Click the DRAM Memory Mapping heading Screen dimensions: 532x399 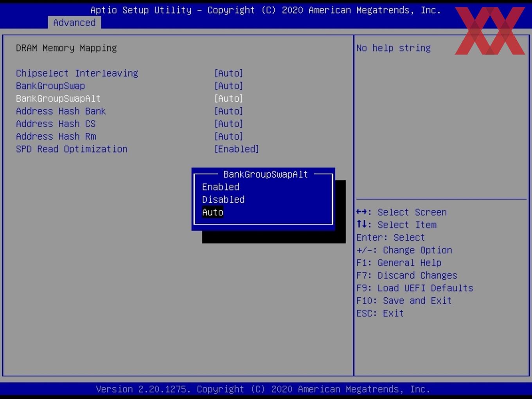[x=66, y=48]
